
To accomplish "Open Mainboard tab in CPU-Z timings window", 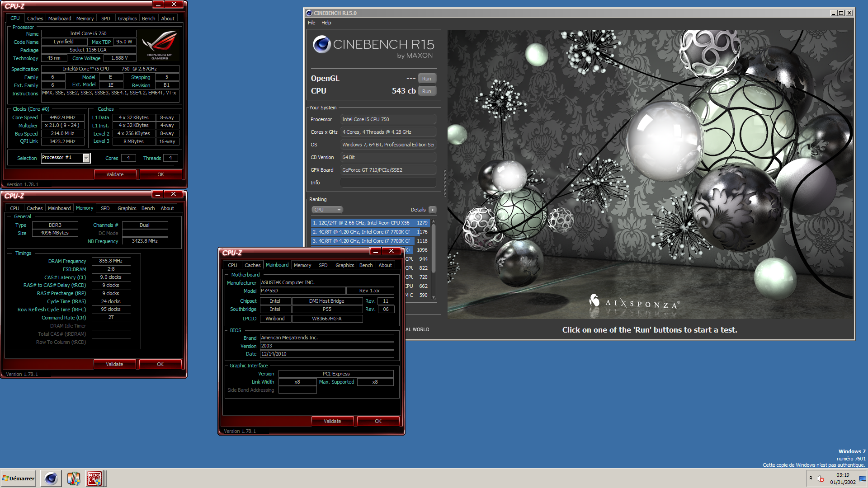I will 59,208.
